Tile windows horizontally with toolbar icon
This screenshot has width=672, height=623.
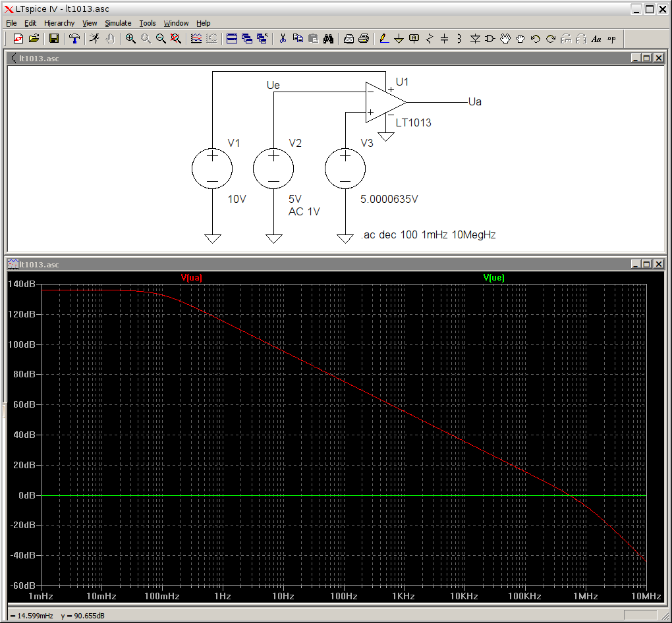[232, 39]
